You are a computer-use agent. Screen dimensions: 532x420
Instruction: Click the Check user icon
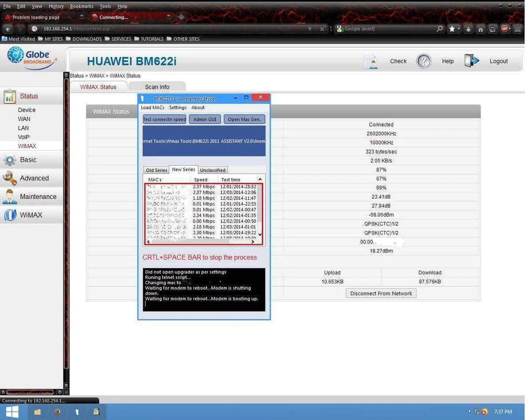(x=371, y=61)
